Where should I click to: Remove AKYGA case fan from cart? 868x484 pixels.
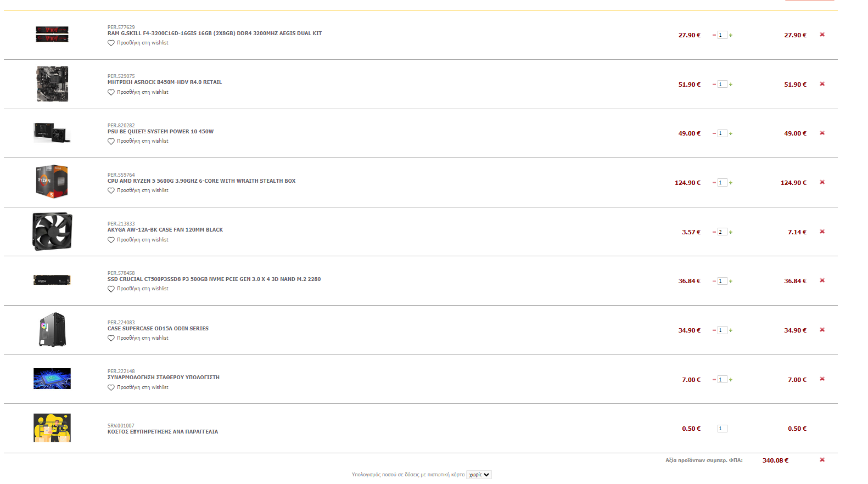[822, 232]
